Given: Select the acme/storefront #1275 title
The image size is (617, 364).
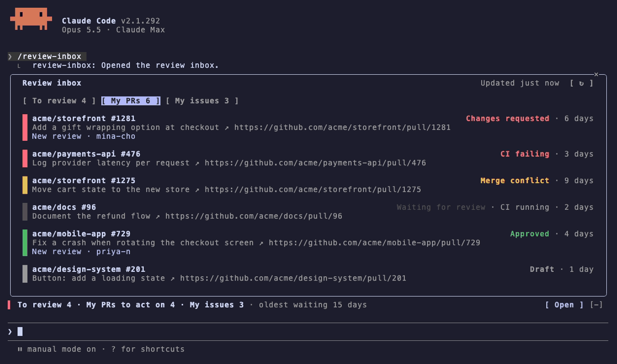Looking at the screenshot, I should (x=84, y=181).
